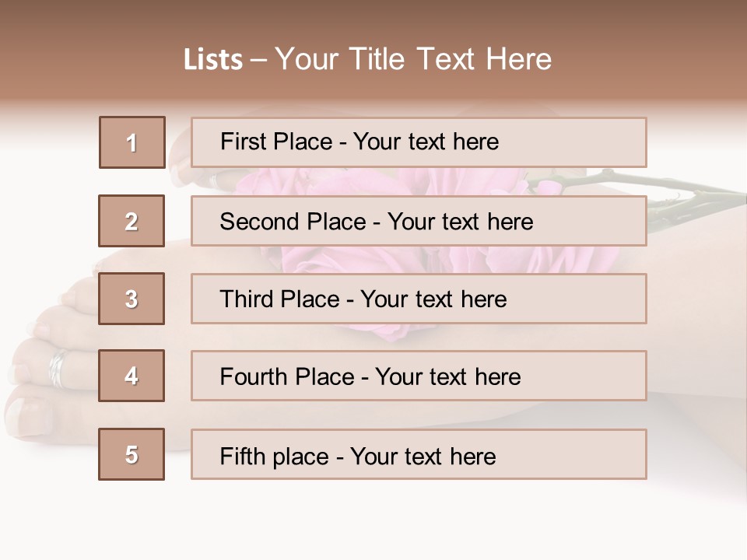Select the "Your Title Text Here" title text
This screenshot has height=560, width=747.
[x=413, y=59]
